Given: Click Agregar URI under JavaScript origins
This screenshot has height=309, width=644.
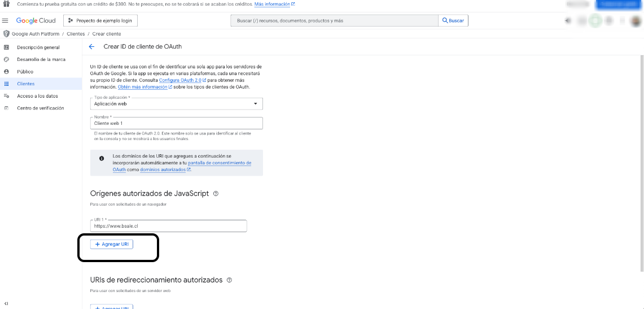Looking at the screenshot, I should tap(112, 244).
